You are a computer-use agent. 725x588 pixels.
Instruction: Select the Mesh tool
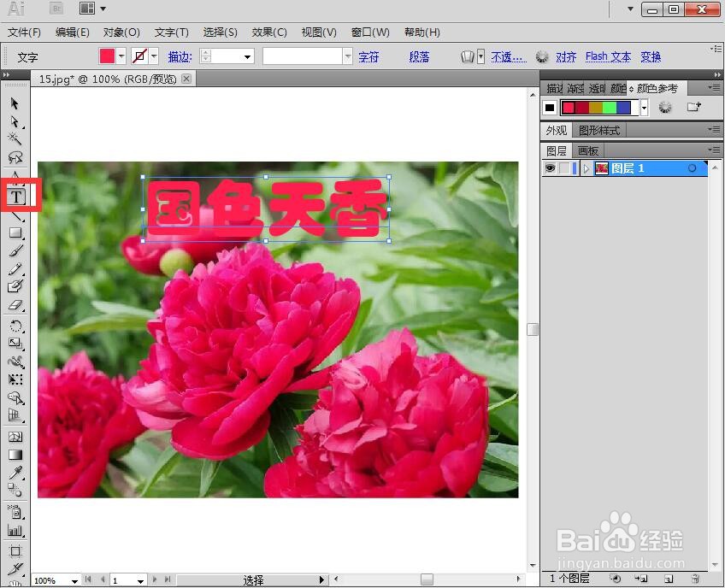tap(15, 437)
